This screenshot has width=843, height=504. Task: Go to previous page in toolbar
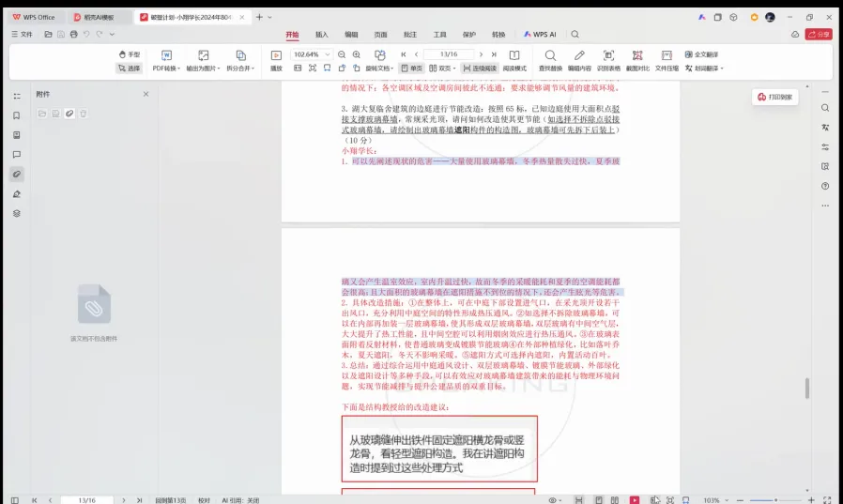416,54
